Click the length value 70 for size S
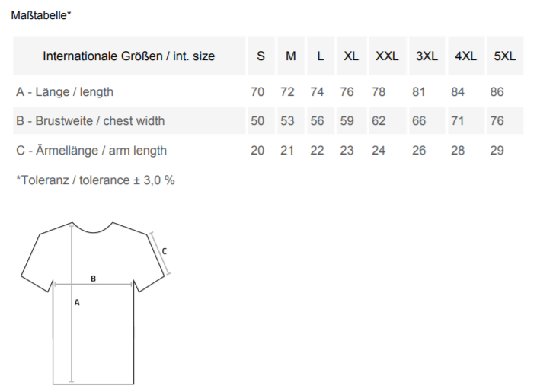Image resolution: width=537 pixels, height=392 pixels. click(257, 92)
